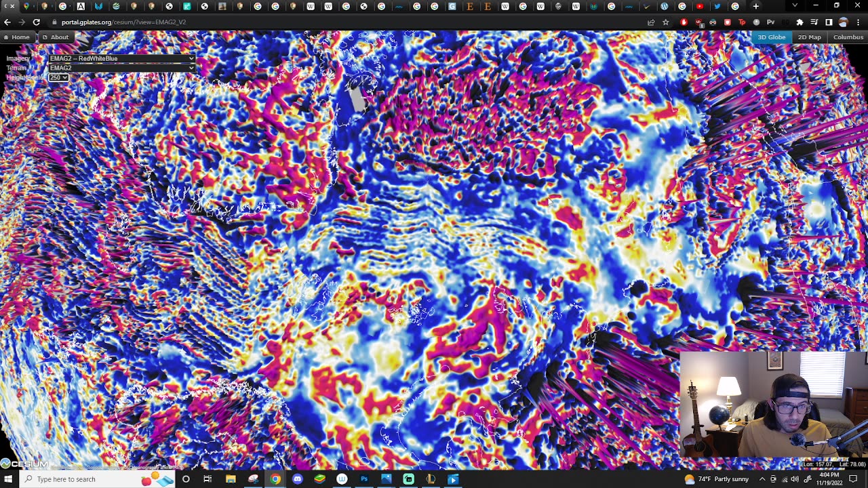This screenshot has width=868, height=488.
Task: Open the red hand adblock extension
Action: [x=684, y=22]
